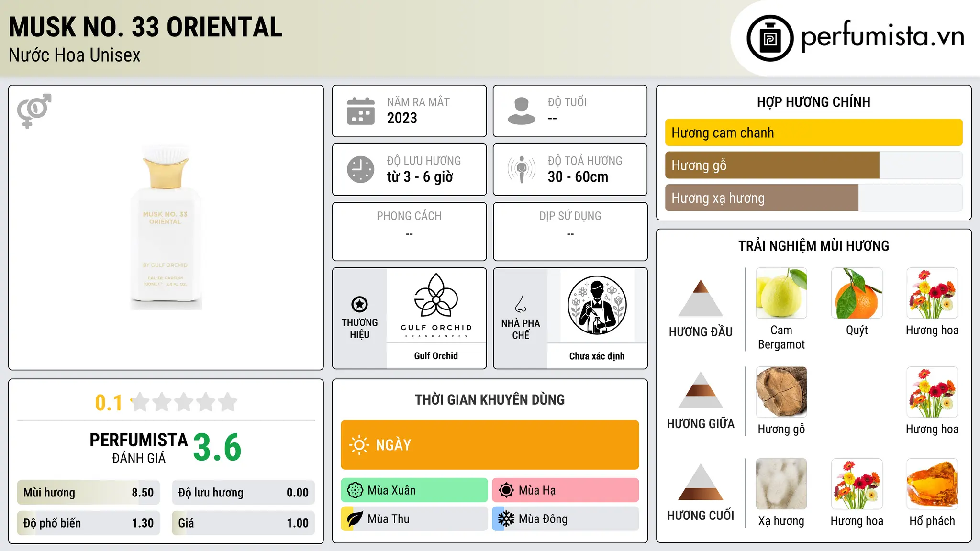Click the snowflake icon for Mùa Đông
The image size is (980, 551).
coord(506,519)
